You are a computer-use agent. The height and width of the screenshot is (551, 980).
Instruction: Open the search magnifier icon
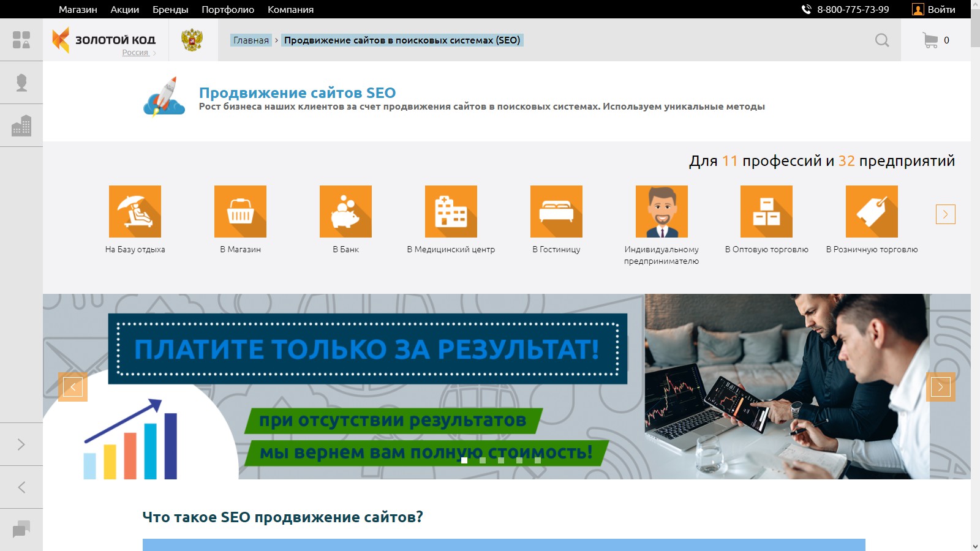coord(882,40)
